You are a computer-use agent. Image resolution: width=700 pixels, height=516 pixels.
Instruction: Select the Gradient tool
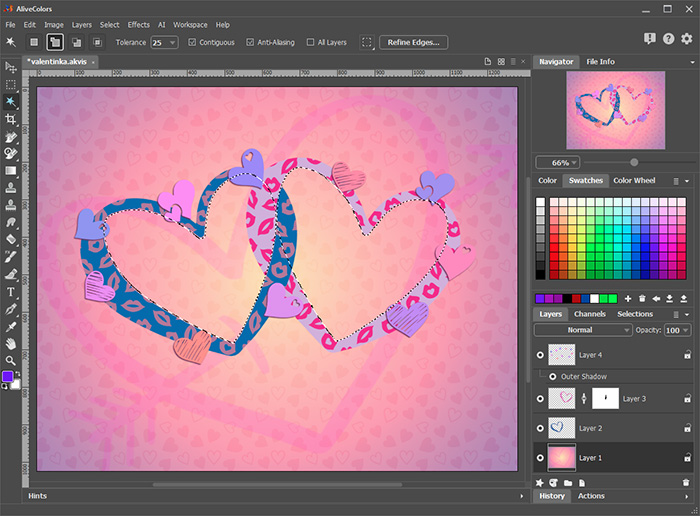(10, 171)
